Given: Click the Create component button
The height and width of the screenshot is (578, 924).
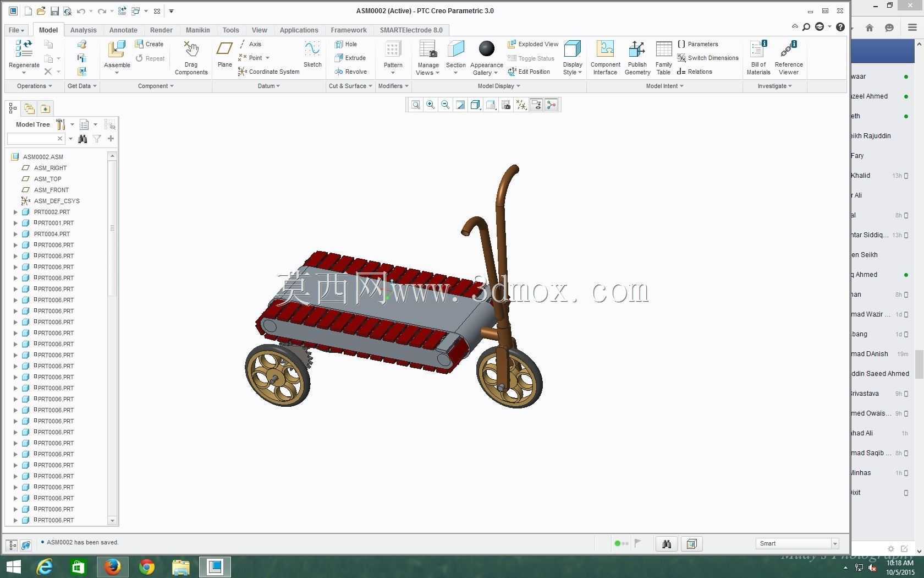Looking at the screenshot, I should coord(150,44).
